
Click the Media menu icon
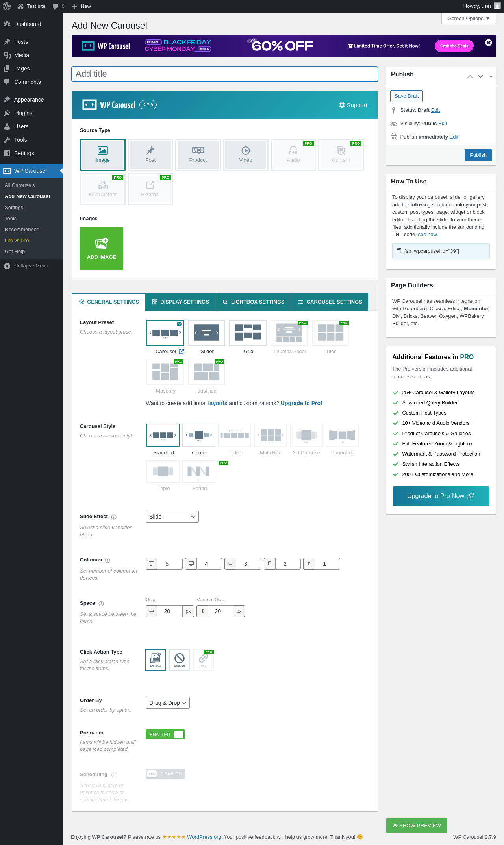click(7, 55)
